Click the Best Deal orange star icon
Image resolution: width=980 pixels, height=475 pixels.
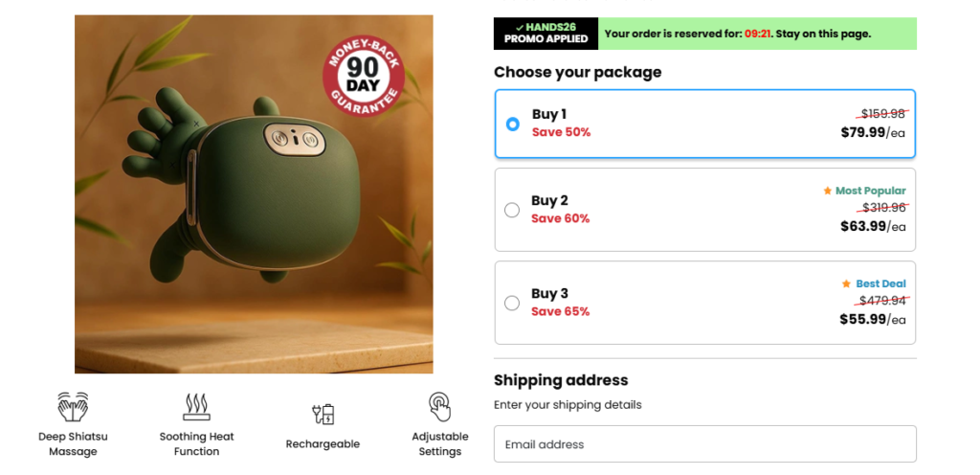coord(846,283)
